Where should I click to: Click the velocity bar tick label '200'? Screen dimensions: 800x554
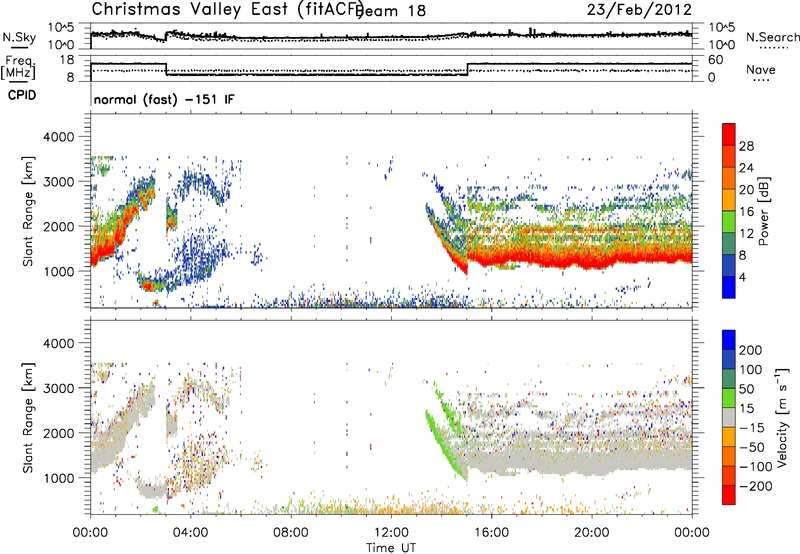[750, 350]
